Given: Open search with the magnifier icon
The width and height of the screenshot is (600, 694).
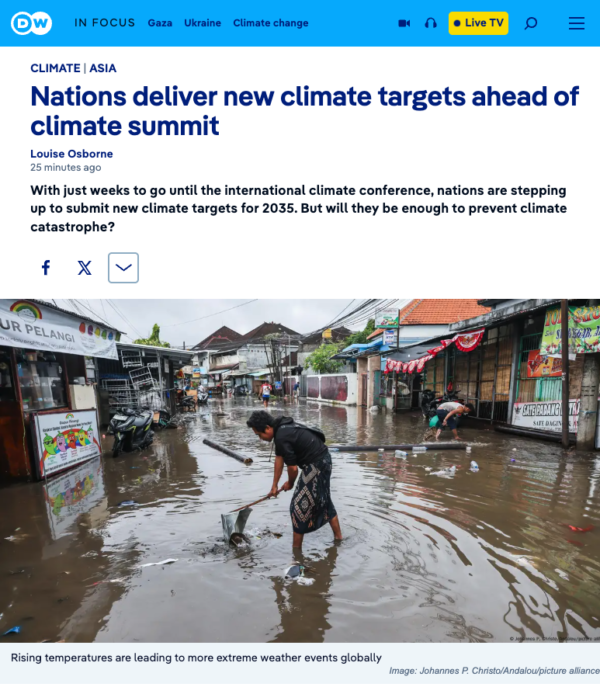Looking at the screenshot, I should 531,23.
